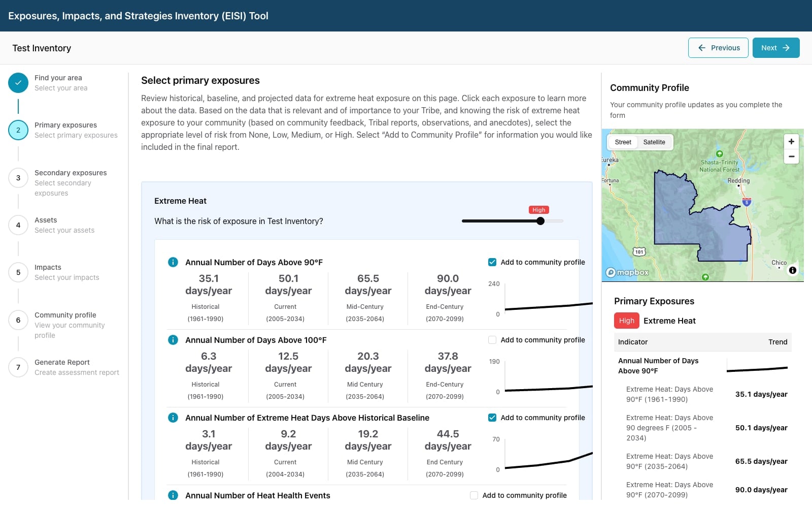Click Highway 101 shield on map
Screen dimensions: 812x508
(639, 251)
